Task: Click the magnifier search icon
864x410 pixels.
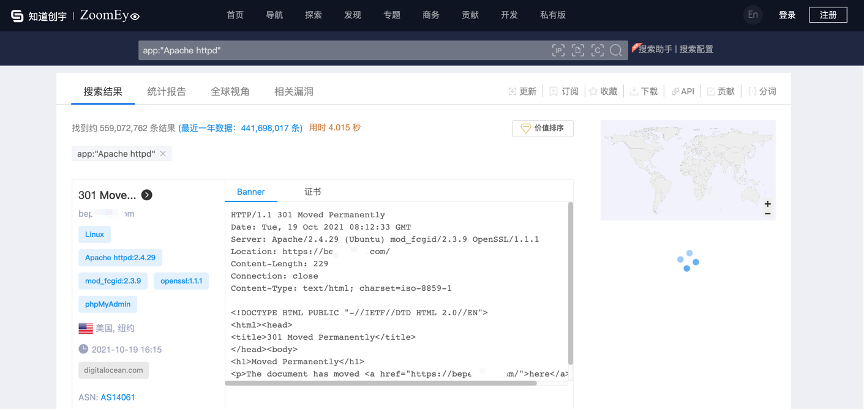Action: (616, 50)
